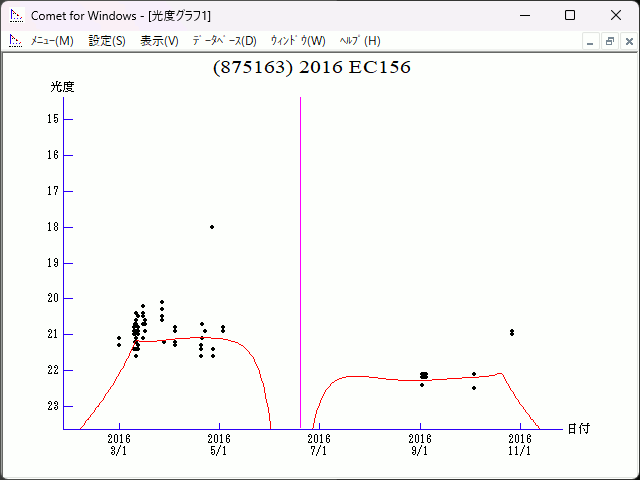This screenshot has height=480, width=640.
Task: Open the ヘルプ(H) menu
Action: pos(360,41)
